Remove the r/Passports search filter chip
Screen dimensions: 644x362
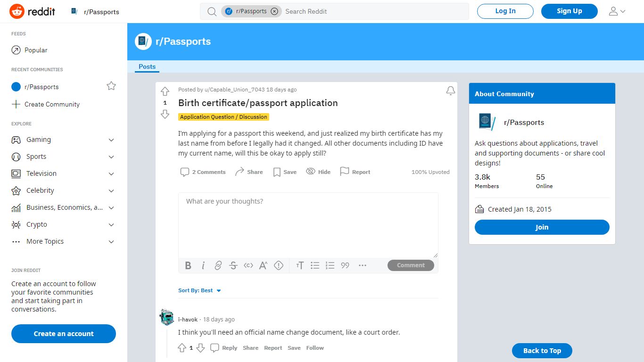[x=274, y=11]
